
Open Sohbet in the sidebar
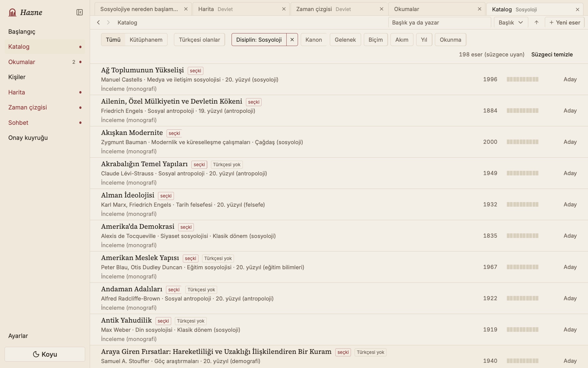point(45,123)
